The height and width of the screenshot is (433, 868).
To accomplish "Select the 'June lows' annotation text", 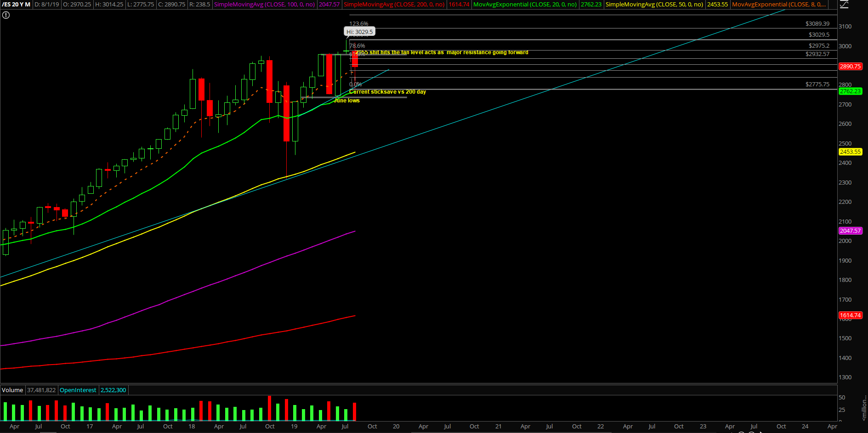I will tap(347, 100).
